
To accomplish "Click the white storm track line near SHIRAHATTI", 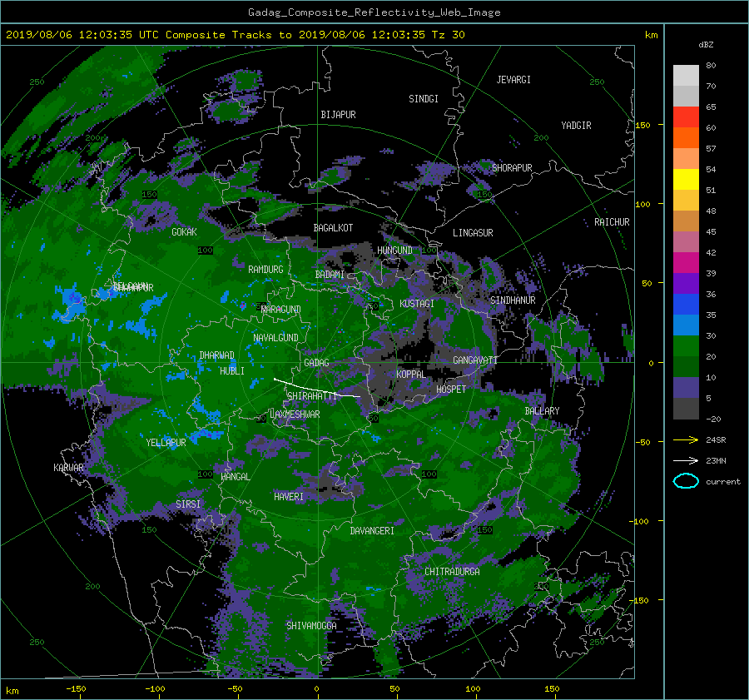I will click(316, 389).
